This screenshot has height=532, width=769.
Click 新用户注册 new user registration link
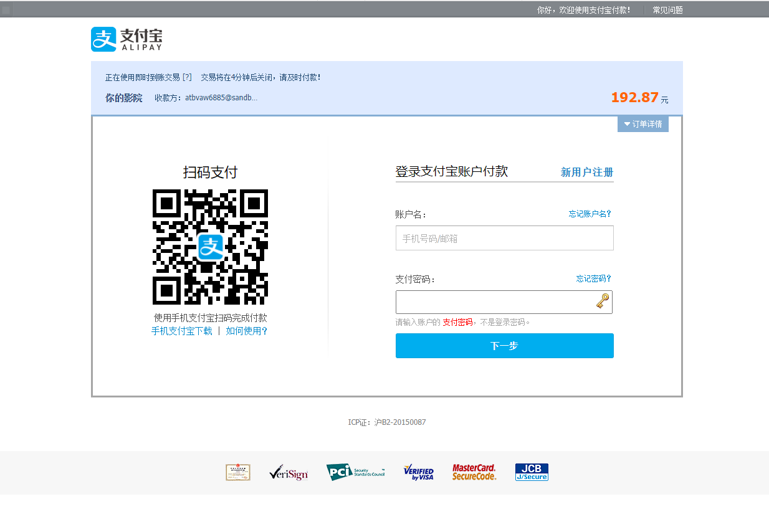[x=587, y=173]
